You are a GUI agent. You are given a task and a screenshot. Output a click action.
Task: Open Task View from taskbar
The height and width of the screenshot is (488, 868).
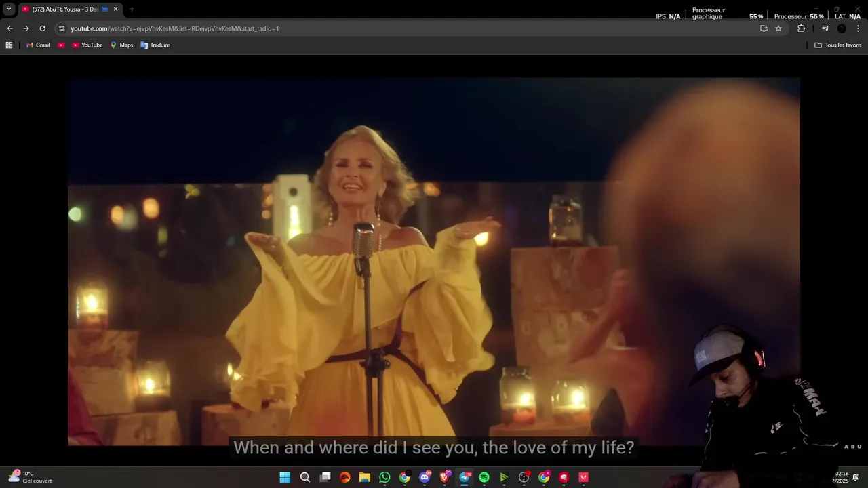click(325, 477)
